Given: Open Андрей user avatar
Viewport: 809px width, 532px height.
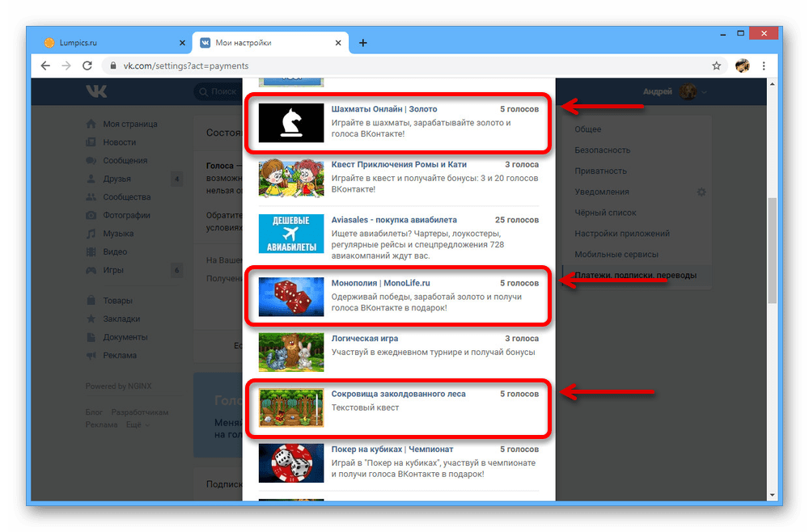Looking at the screenshot, I should (x=687, y=91).
